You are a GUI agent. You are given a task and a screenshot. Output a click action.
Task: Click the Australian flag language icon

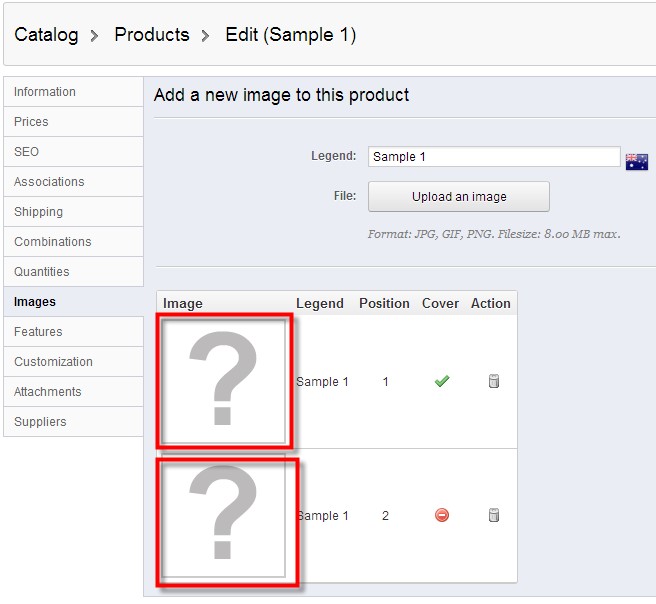click(x=637, y=161)
